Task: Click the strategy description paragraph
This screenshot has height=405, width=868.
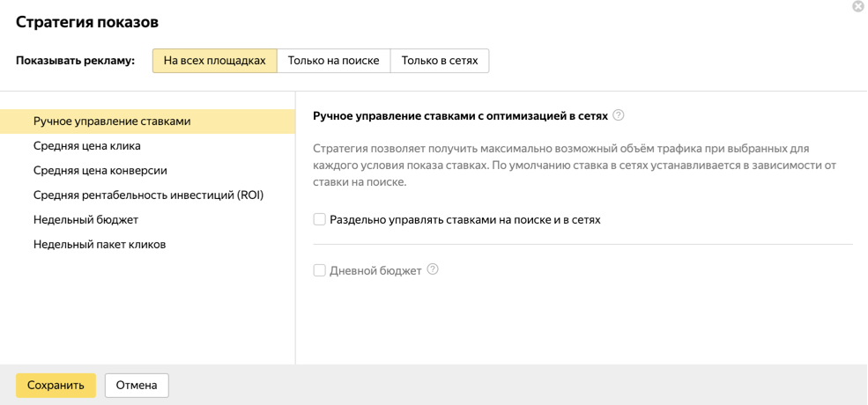Action: click(x=575, y=166)
